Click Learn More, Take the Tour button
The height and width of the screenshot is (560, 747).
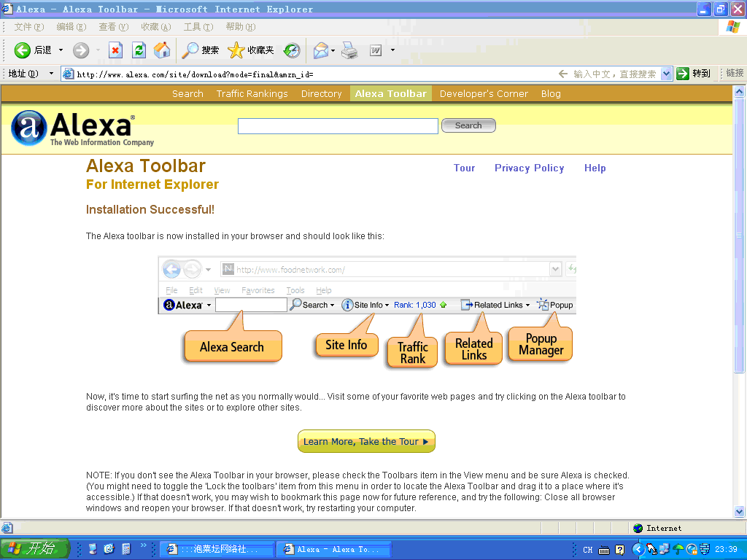click(366, 441)
